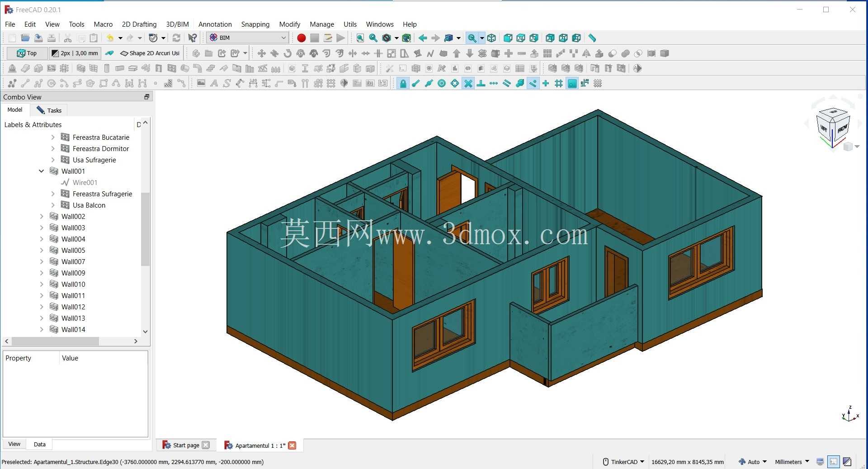Select the Text annotation tool
This screenshot has width=868, height=469.
[214, 83]
